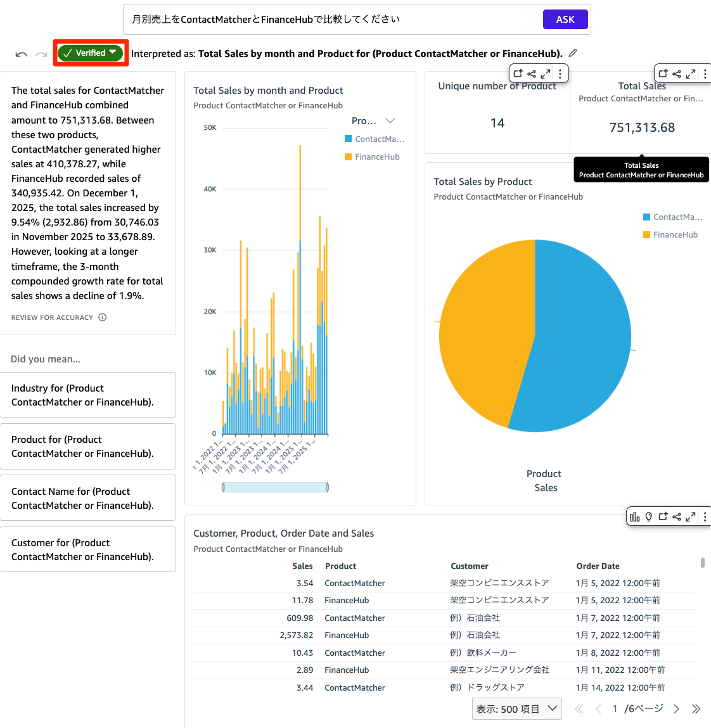The height and width of the screenshot is (728, 711).
Task: Click inside the question input field
Action: click(x=330, y=19)
